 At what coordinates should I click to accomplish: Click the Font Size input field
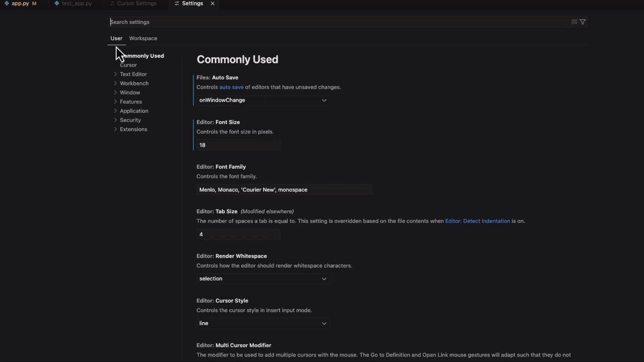pyautogui.click(x=238, y=145)
